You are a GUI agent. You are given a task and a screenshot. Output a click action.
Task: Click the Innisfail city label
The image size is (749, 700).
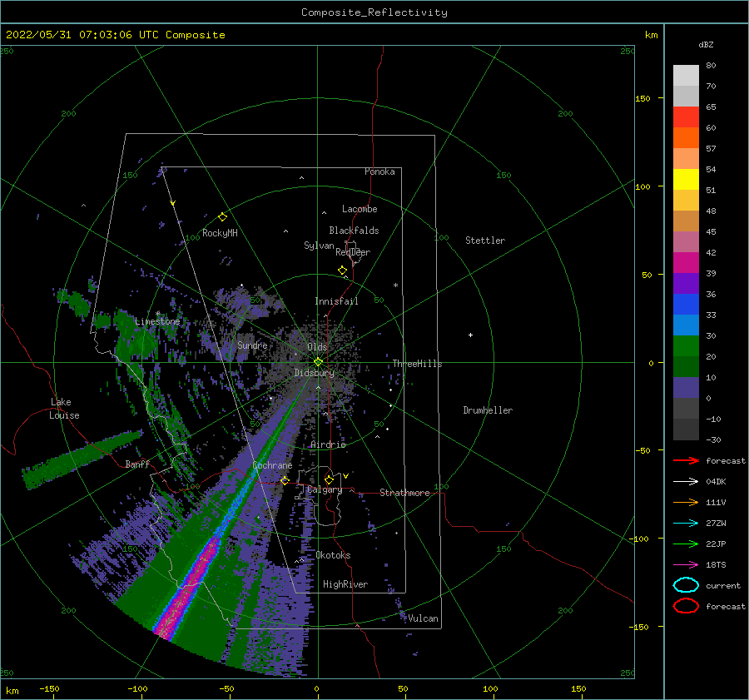pyautogui.click(x=336, y=301)
